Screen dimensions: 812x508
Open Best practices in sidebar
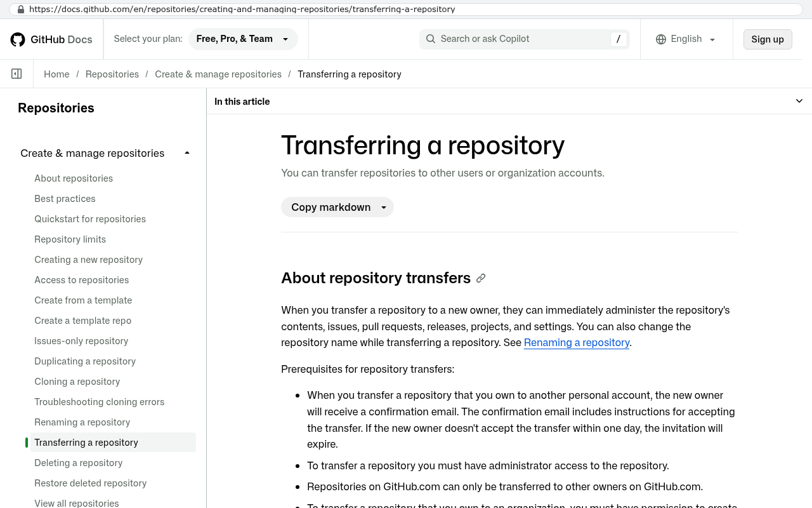[x=65, y=199]
